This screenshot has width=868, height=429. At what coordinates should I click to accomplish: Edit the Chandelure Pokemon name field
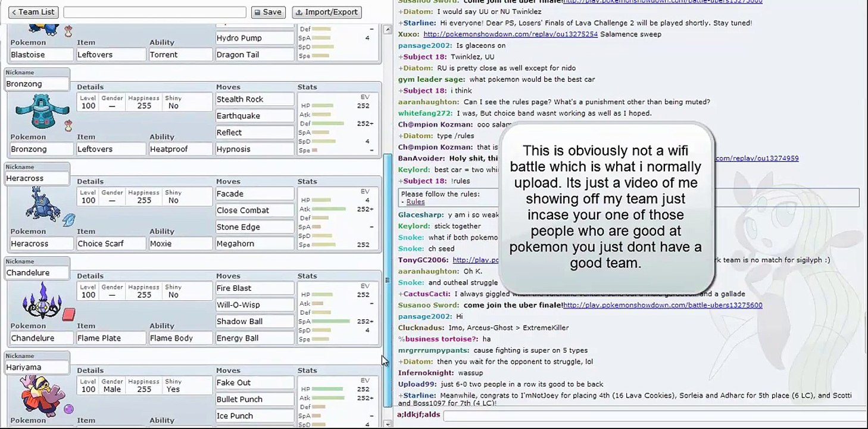click(x=41, y=338)
